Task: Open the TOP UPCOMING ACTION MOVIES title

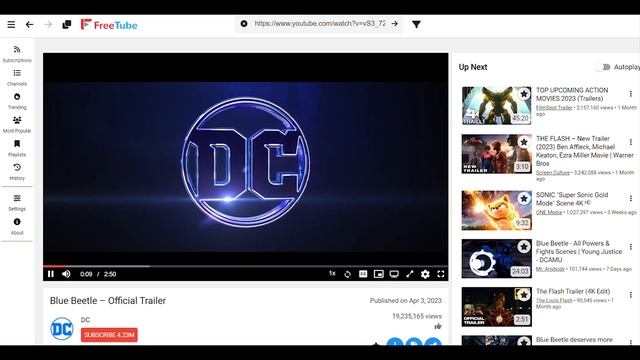Action: 572,94
